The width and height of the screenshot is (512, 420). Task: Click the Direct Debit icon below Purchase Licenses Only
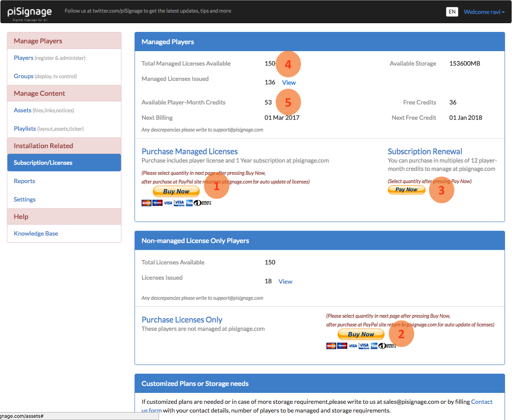tap(388, 345)
